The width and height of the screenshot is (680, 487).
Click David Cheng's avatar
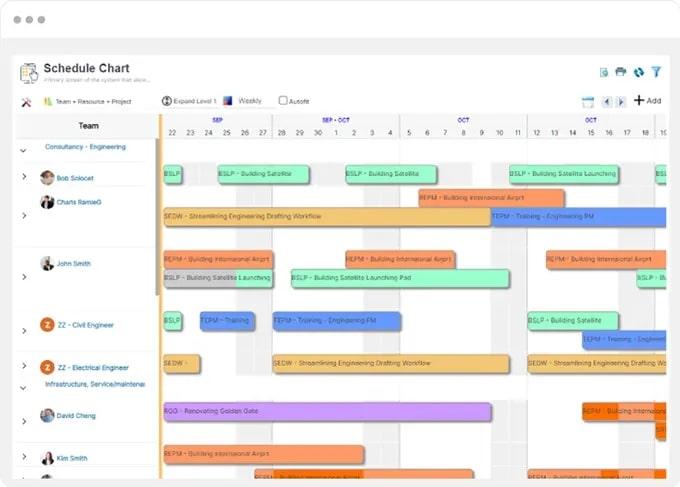click(x=47, y=415)
